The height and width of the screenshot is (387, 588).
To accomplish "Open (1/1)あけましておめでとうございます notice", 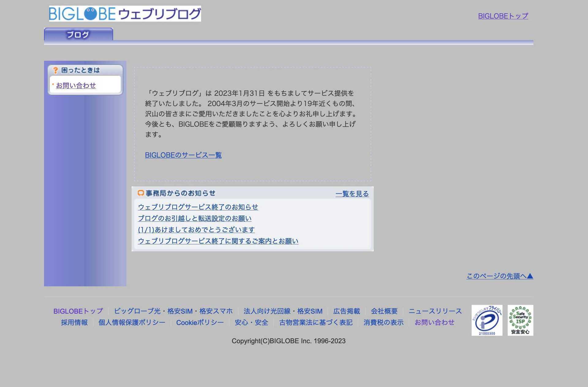I will tap(196, 230).
